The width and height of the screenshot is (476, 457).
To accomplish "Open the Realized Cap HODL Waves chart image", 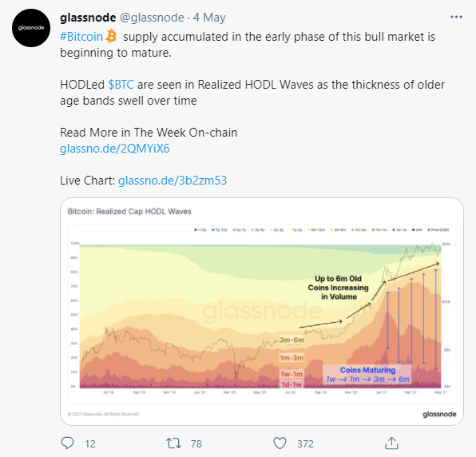I will click(x=262, y=312).
